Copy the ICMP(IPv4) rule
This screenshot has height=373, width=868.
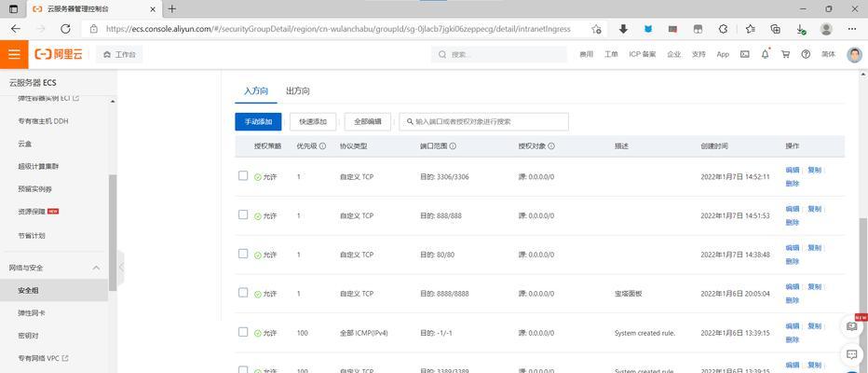click(x=814, y=326)
